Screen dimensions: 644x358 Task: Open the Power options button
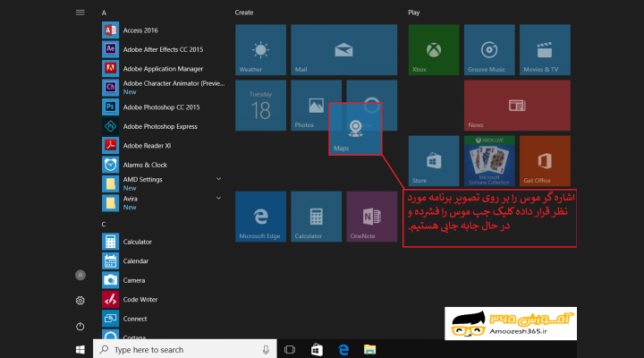[80, 327]
